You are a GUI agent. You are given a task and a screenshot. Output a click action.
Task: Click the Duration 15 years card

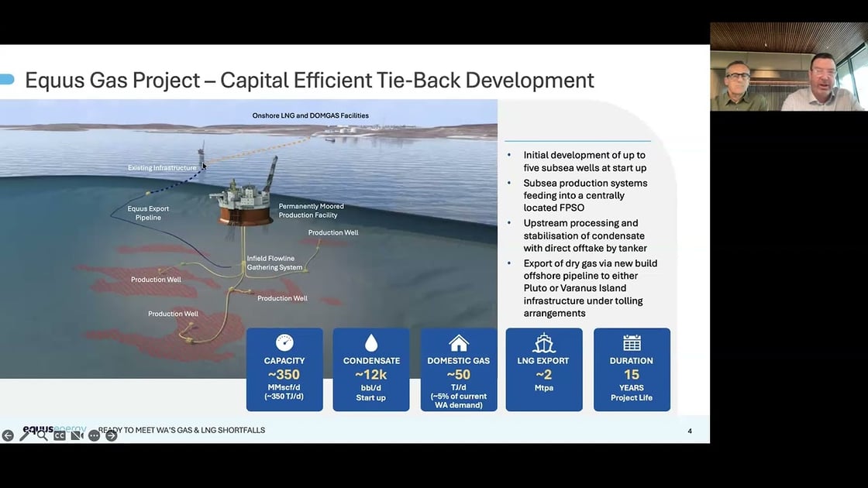point(632,369)
